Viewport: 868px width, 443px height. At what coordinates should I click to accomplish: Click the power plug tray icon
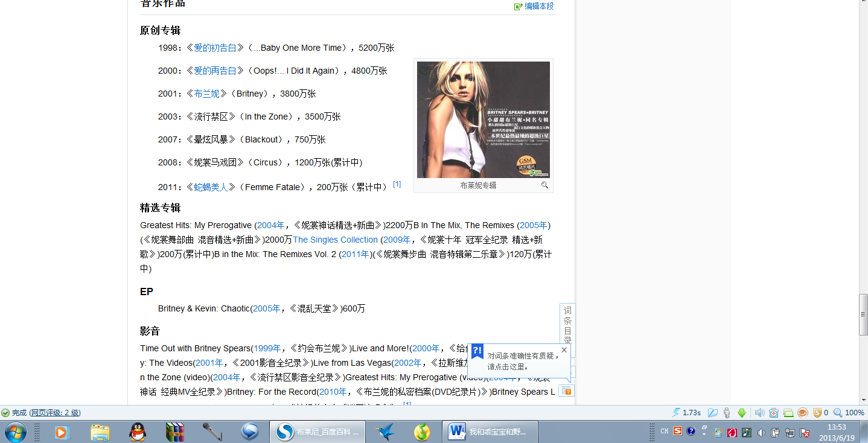(x=776, y=432)
